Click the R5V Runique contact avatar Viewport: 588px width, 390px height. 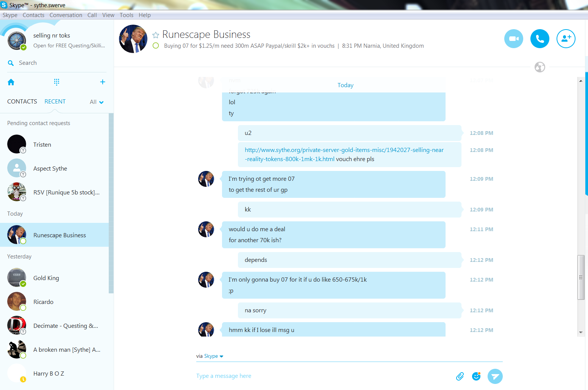17,192
